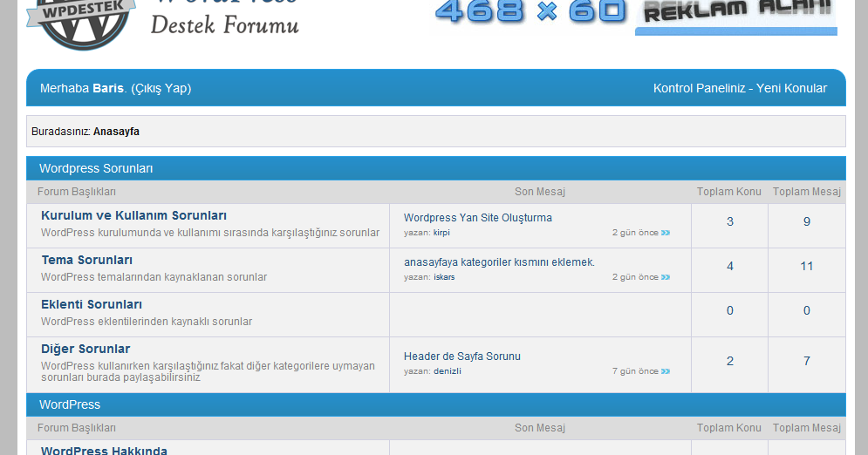The image size is (868, 455).
Task: Click the Baris username in greeting
Action: (108, 88)
